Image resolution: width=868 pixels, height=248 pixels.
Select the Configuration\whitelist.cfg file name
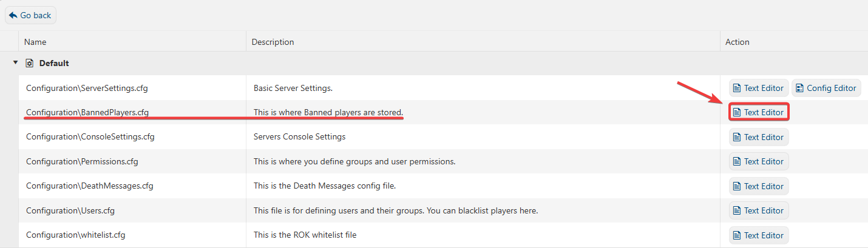(76, 235)
